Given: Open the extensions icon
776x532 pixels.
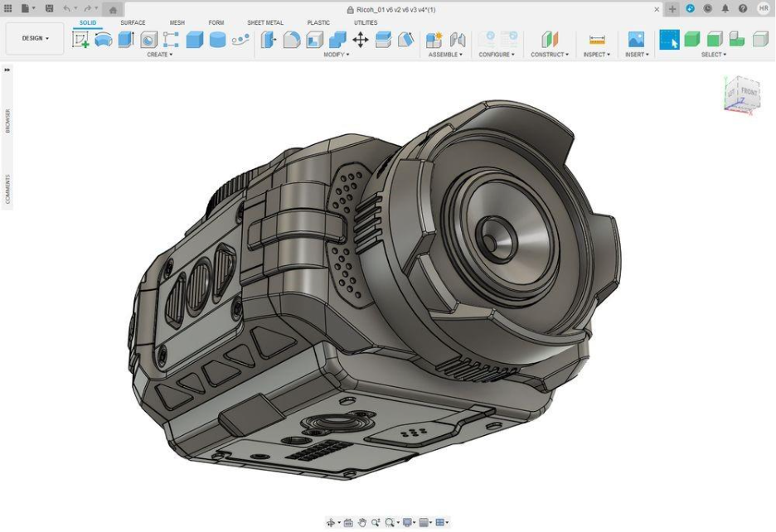Looking at the screenshot, I should pyautogui.click(x=690, y=8).
